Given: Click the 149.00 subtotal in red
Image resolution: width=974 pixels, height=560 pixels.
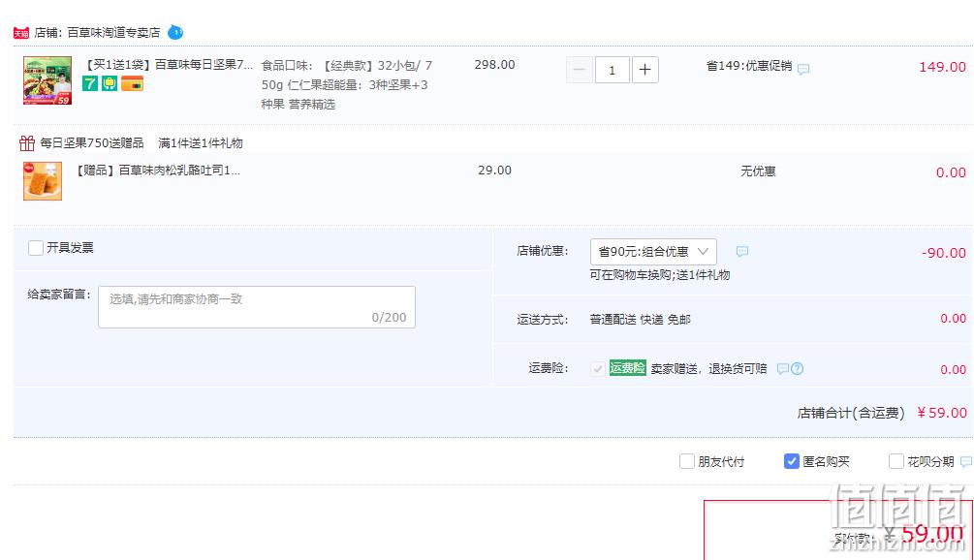Looking at the screenshot, I should (942, 67).
